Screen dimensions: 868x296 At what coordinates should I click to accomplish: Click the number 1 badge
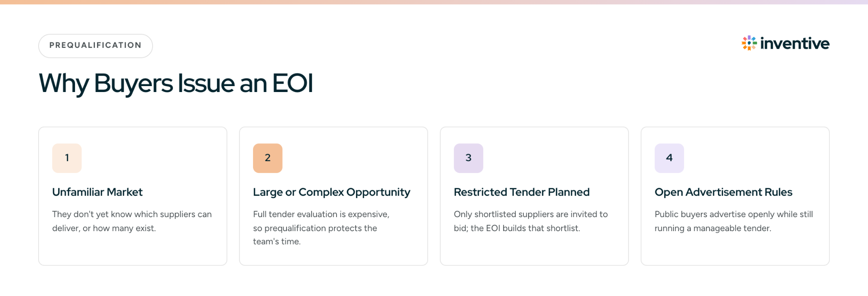pos(67,158)
